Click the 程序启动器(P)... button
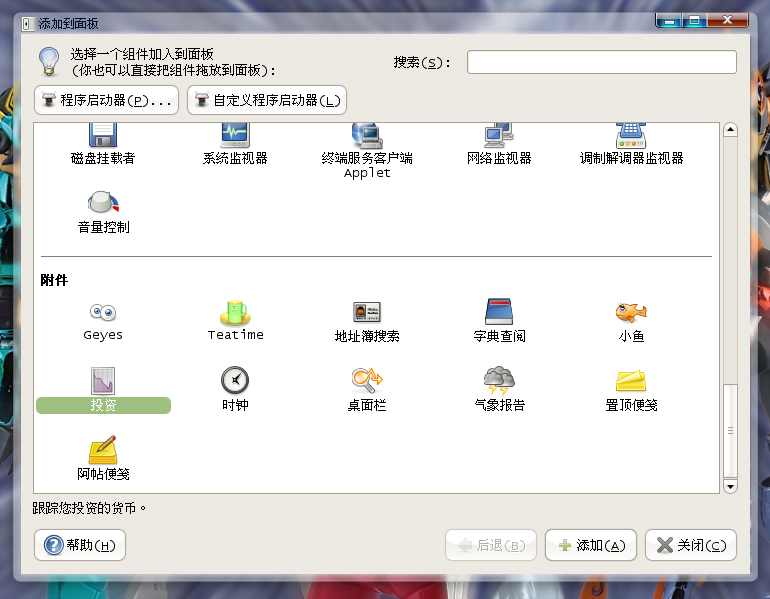770x599 pixels. [107, 100]
